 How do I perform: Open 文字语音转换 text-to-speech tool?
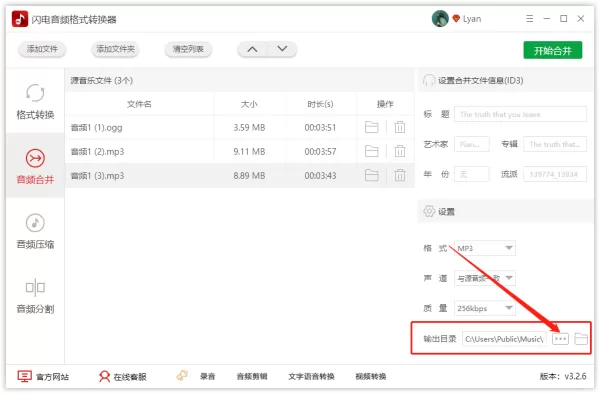pyautogui.click(x=311, y=376)
